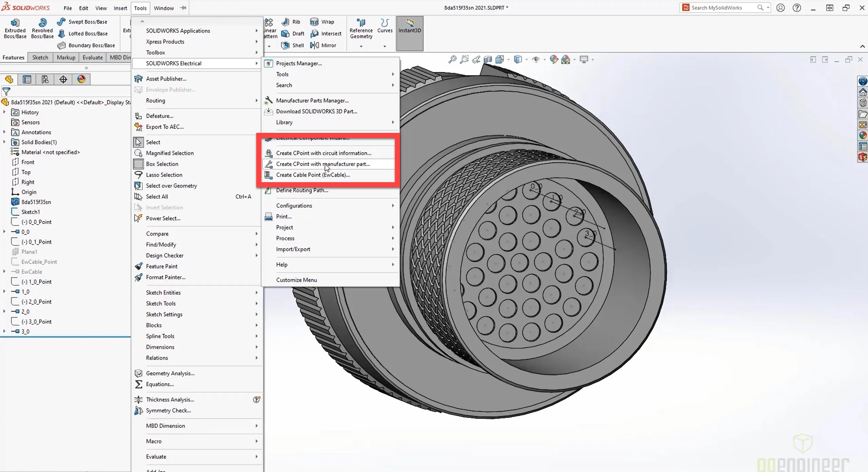Screen dimensions: 868x472
Task: Click the Equations button
Action: (x=160, y=384)
